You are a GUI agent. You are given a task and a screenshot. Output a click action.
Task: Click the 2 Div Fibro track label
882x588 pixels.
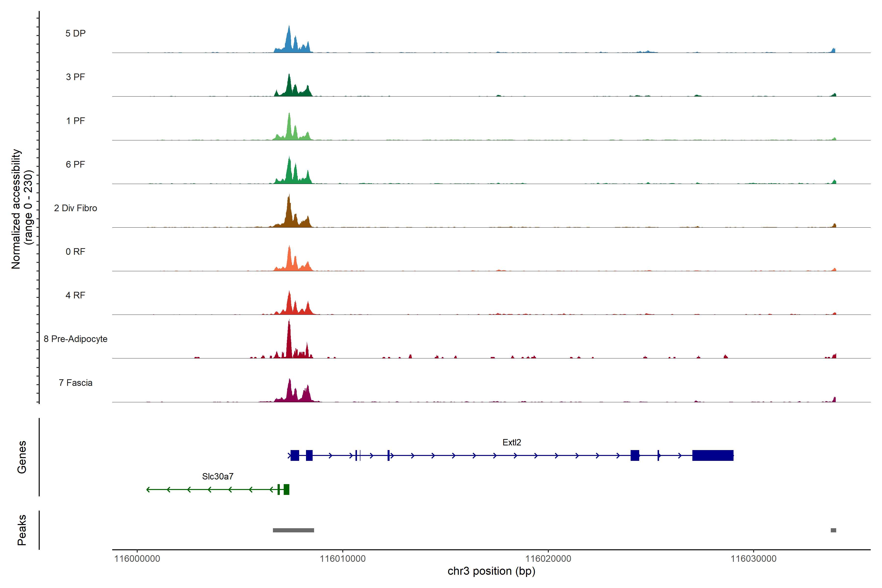point(75,208)
